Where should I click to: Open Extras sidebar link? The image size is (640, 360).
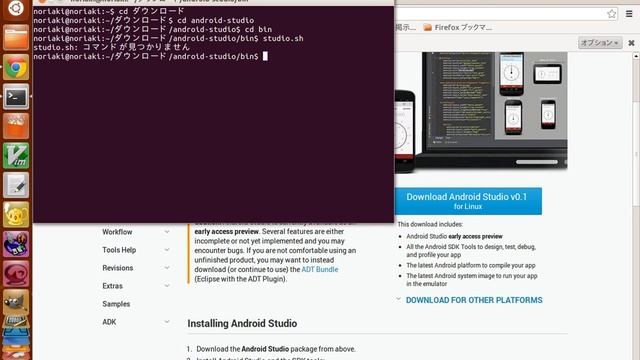coord(112,286)
